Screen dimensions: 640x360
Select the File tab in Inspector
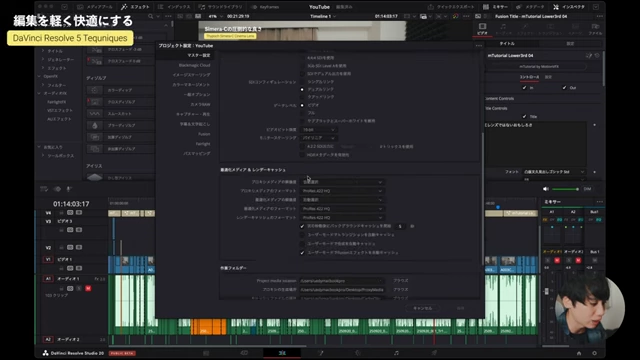[595, 29]
